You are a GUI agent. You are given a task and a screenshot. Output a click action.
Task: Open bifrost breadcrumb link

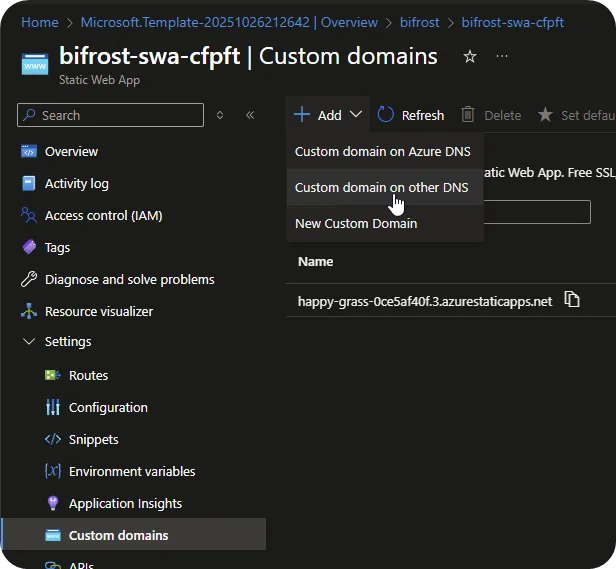420,22
